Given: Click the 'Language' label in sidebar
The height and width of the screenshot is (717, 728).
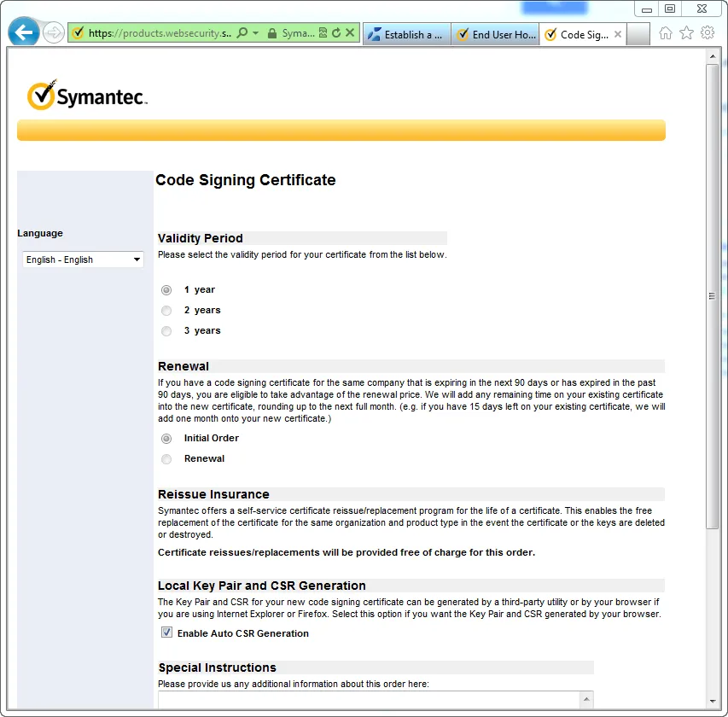Looking at the screenshot, I should (40, 233).
